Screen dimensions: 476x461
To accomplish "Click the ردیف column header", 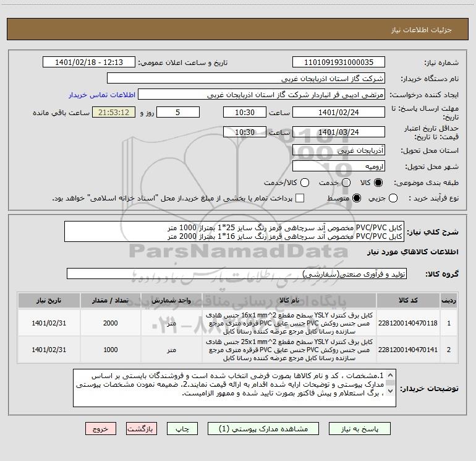I will coord(449,300).
